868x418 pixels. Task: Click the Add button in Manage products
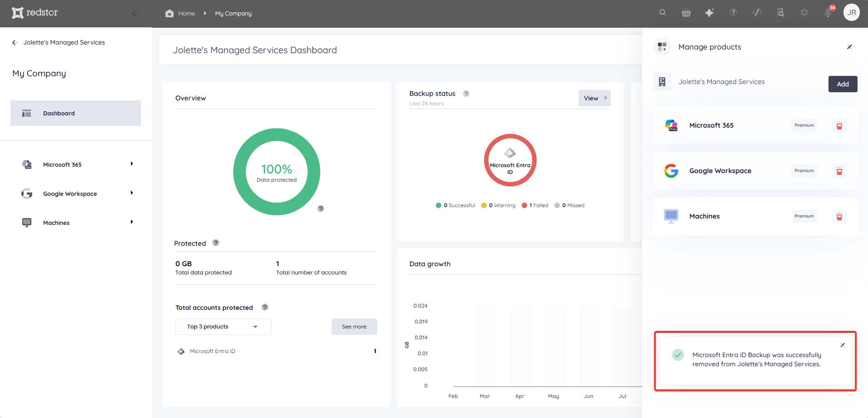[843, 84]
